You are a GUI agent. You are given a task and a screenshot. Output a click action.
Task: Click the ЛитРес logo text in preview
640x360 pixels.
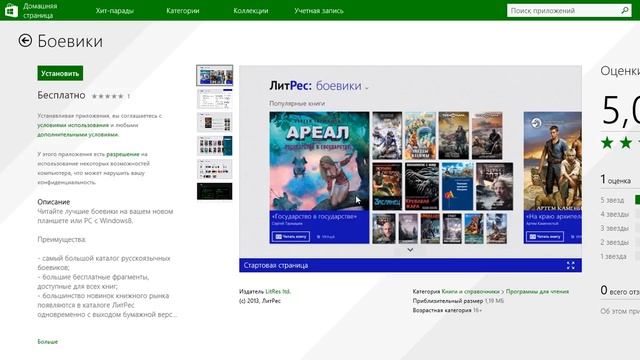click(290, 86)
